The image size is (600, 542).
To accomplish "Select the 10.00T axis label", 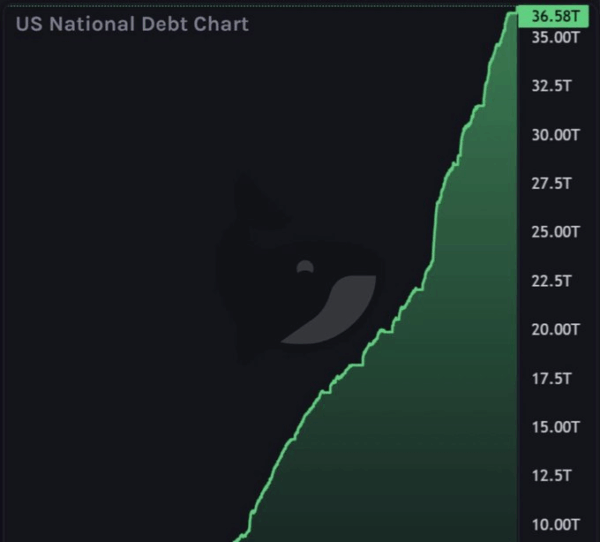I will click(x=556, y=524).
